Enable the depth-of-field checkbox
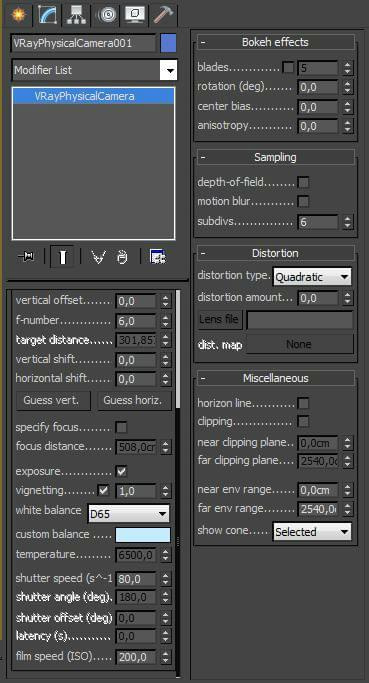This screenshot has width=369, height=683. click(x=303, y=182)
